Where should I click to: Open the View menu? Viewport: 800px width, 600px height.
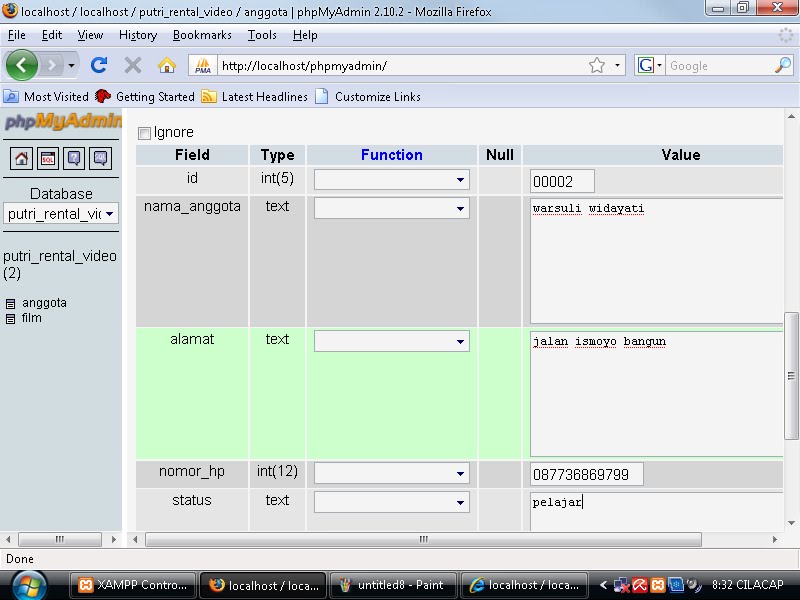(90, 35)
